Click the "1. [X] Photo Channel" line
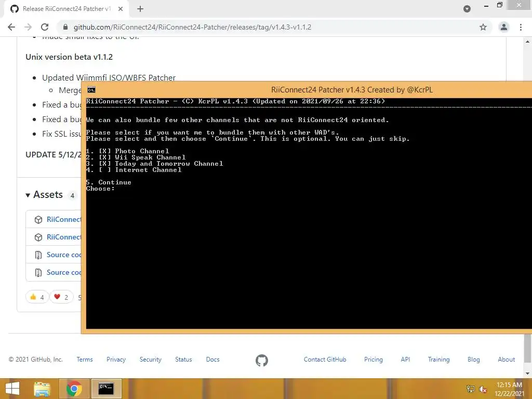532x399 pixels. click(127, 151)
